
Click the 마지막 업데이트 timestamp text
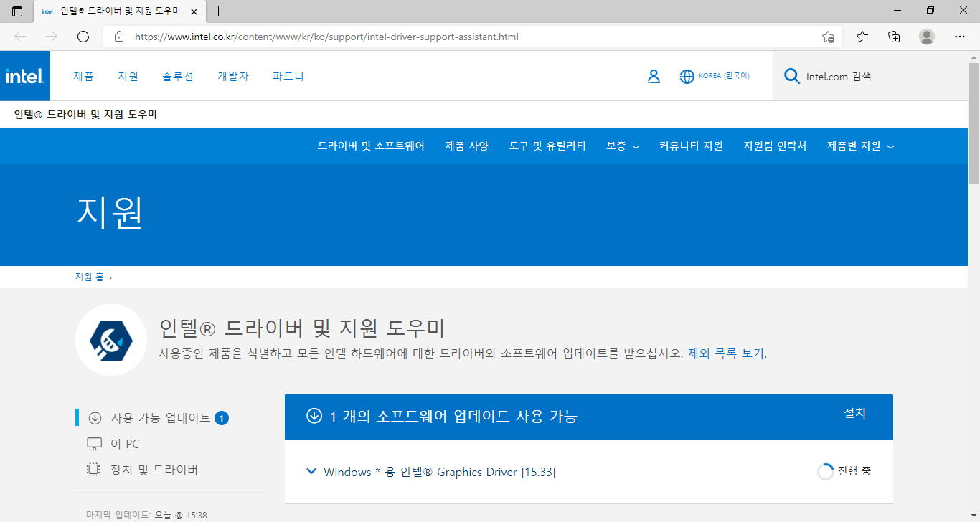146,515
